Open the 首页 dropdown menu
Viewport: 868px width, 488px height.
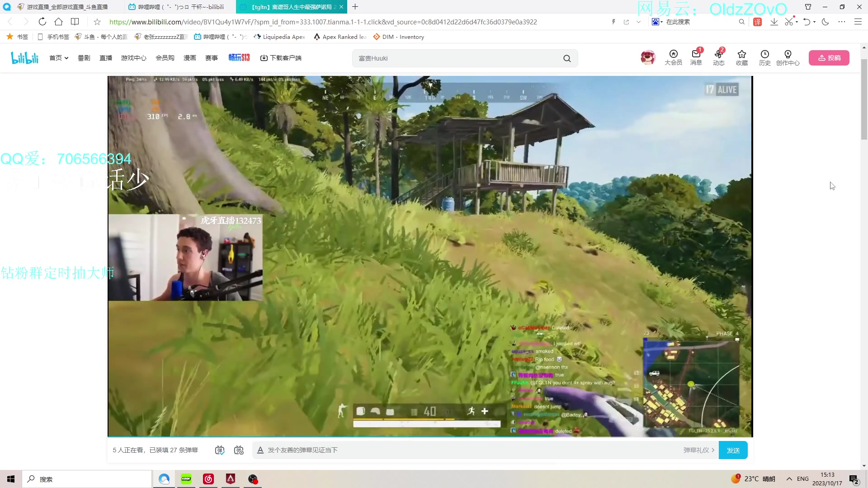pos(59,58)
